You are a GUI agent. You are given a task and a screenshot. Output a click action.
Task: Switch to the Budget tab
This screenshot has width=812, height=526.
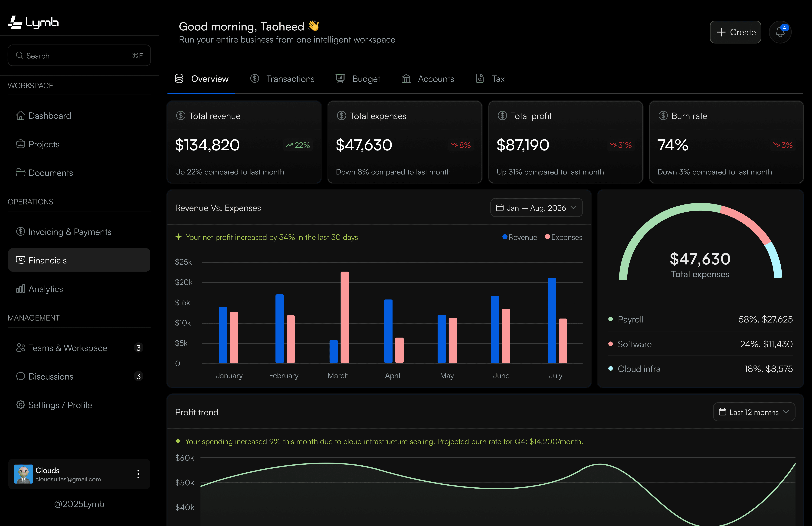point(358,79)
